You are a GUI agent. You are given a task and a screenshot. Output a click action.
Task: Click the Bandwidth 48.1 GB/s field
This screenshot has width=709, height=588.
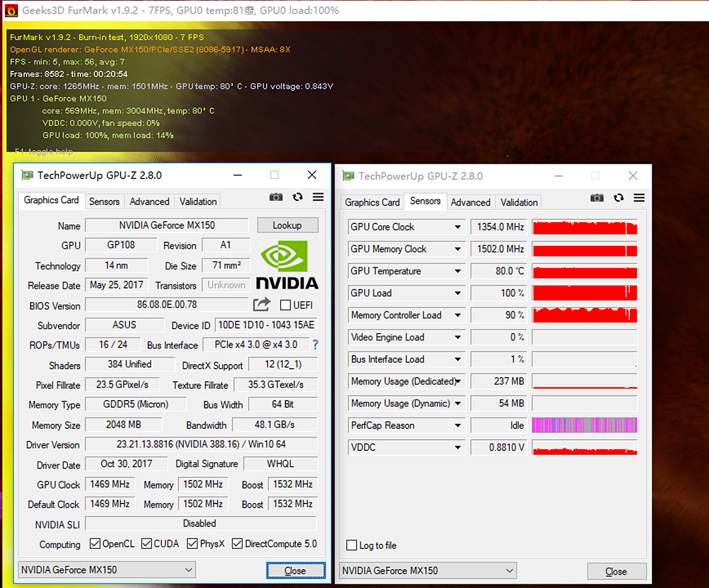pos(274,424)
